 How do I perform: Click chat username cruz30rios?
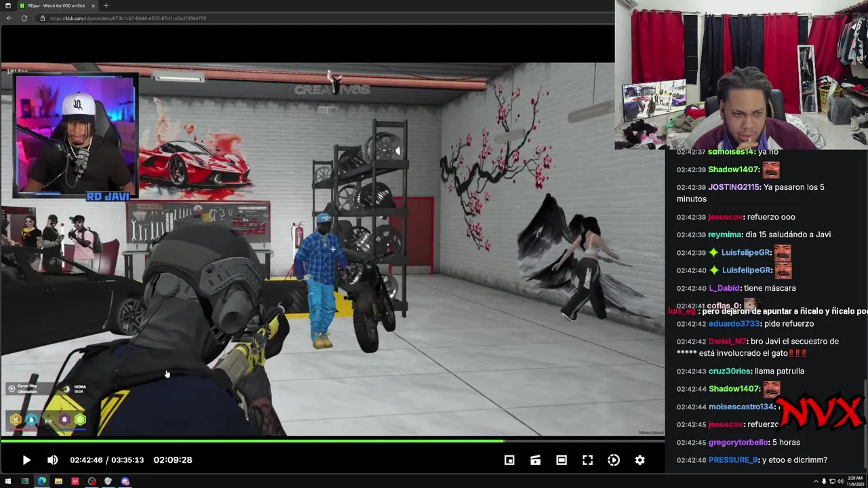[730, 371]
